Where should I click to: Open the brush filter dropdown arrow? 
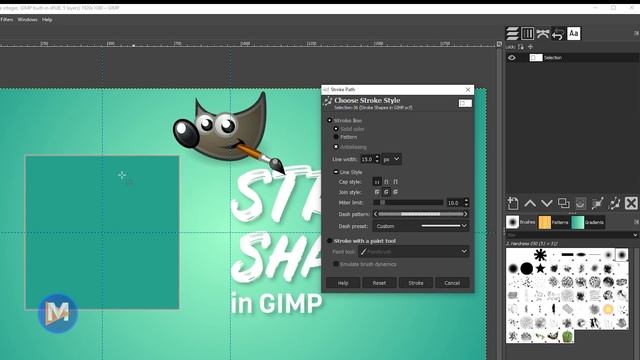tap(635, 235)
